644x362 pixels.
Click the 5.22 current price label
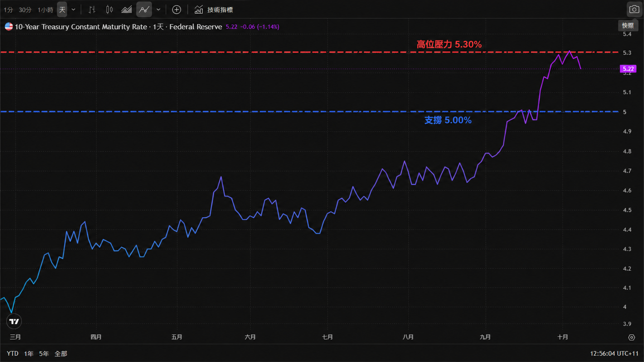628,69
